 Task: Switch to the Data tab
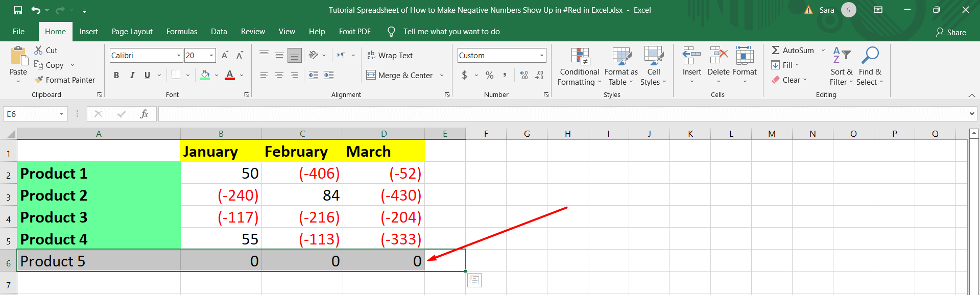point(219,31)
